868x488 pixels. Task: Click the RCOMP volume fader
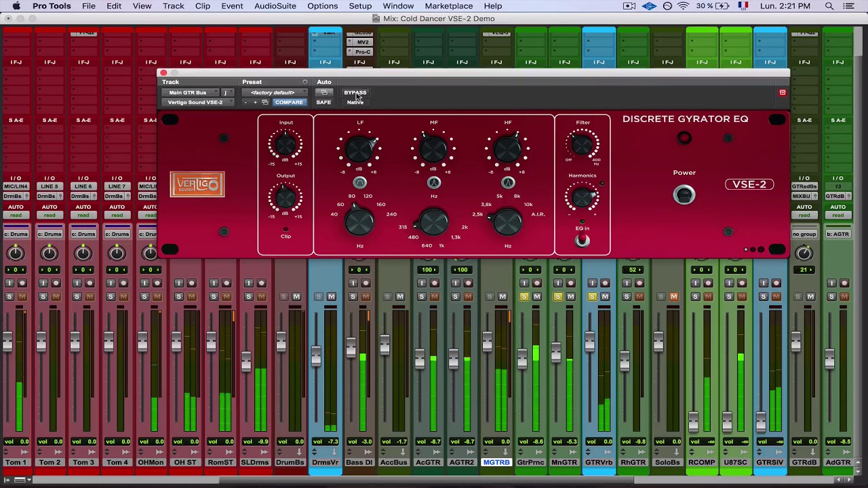click(x=693, y=422)
